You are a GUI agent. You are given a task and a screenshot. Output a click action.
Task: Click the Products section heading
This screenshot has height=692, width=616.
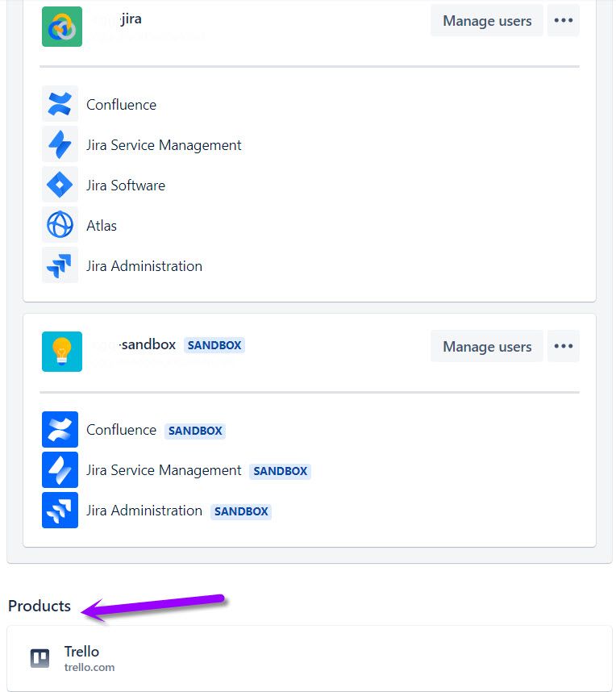pyautogui.click(x=40, y=606)
